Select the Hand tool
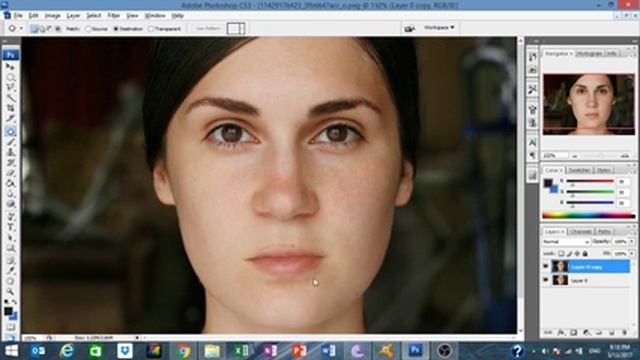Viewport: 640px width, 360px height. point(10,281)
